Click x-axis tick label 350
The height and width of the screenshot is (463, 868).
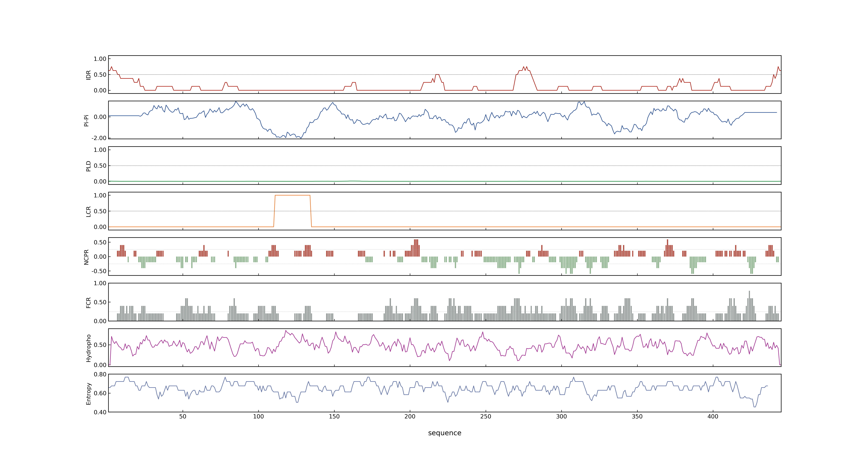point(637,416)
